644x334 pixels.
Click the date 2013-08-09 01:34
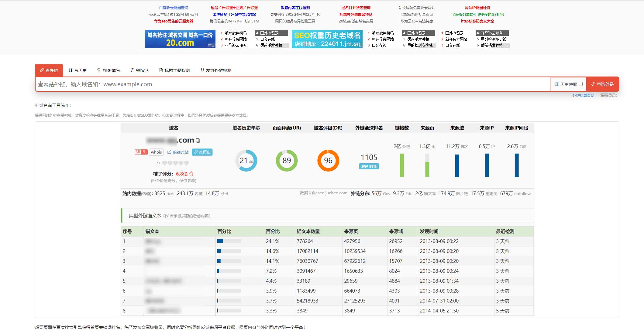tap(439, 281)
